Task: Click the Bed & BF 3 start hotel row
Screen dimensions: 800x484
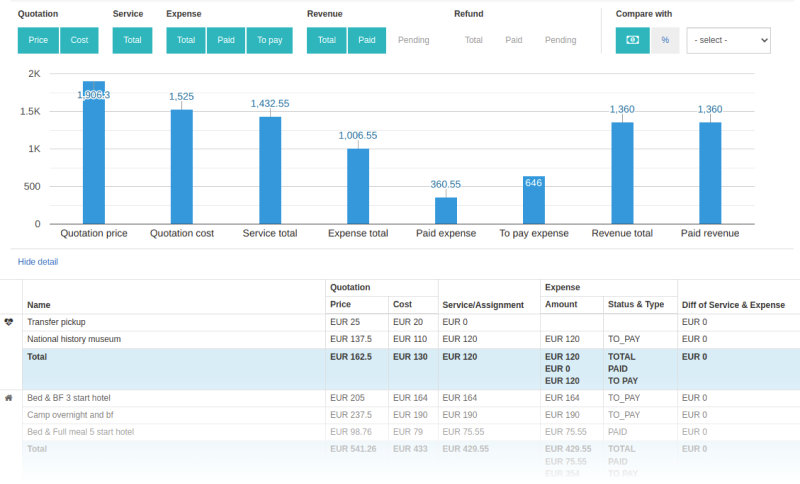Action: coord(69,398)
